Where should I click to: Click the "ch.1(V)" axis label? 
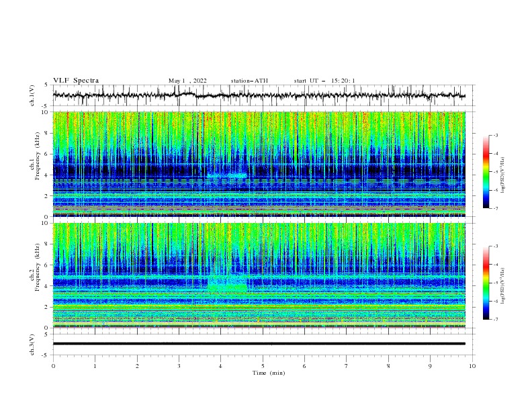(32, 95)
